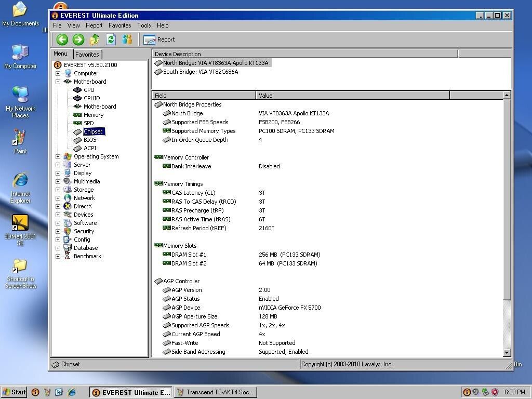Expand the Storage tree node
The image size is (532, 399).
[x=58, y=190]
